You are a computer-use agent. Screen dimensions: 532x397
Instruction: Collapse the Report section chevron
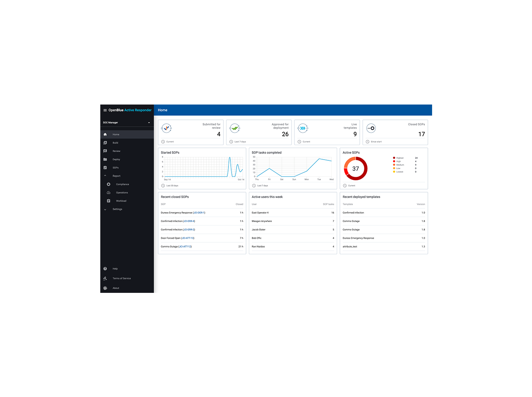[105, 176]
